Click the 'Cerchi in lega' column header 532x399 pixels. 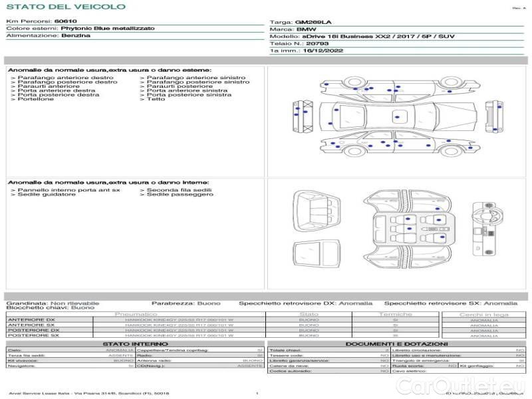[484, 315]
